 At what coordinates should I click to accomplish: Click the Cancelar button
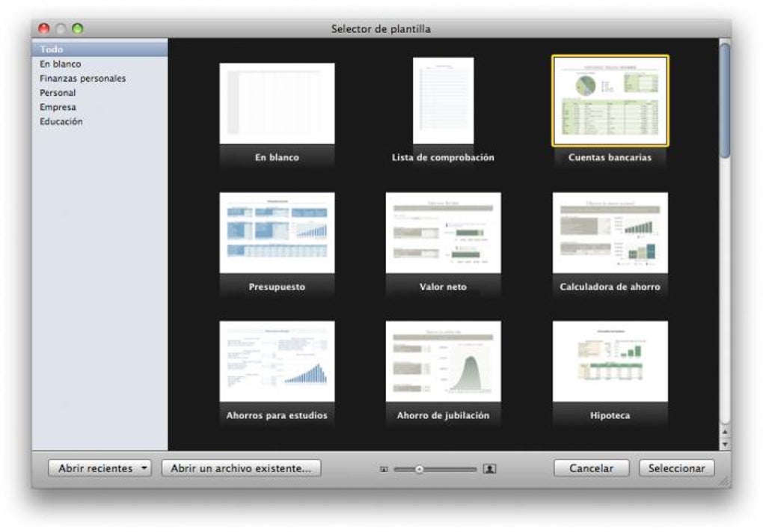(591, 468)
